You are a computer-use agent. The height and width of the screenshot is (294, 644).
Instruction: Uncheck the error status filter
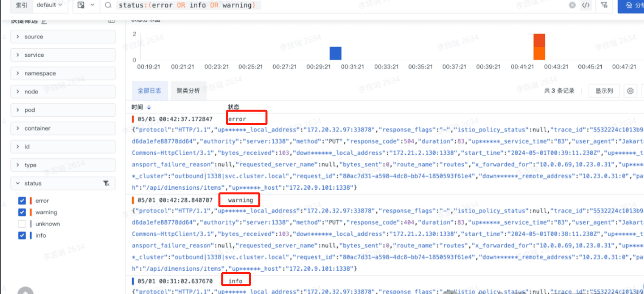pyautogui.click(x=22, y=201)
